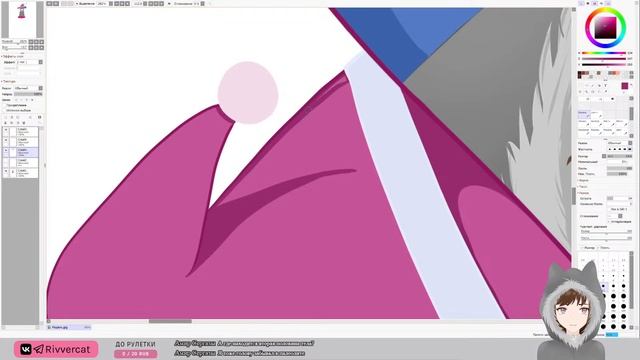Hide the highlighted selected layer
The image size is (640, 360).
[6, 150]
